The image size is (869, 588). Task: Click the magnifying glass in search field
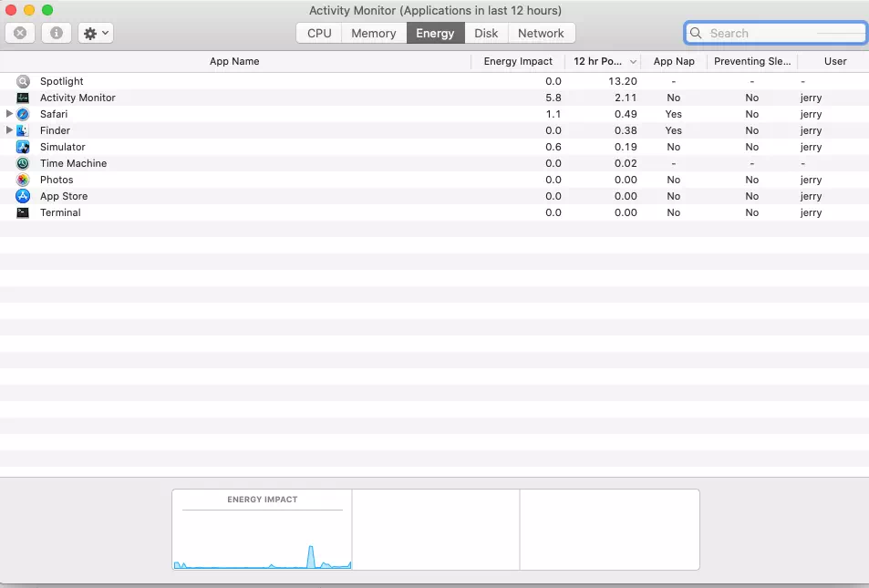click(x=696, y=33)
